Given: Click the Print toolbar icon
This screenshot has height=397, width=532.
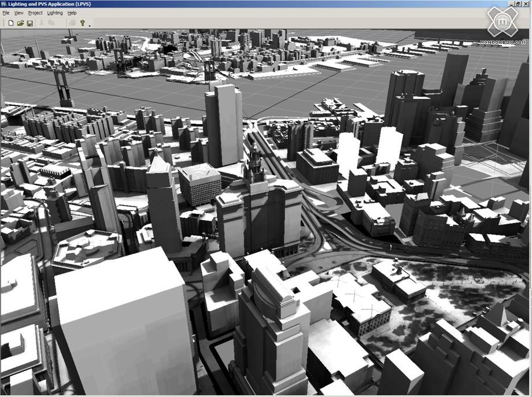Looking at the screenshot, I should point(72,23).
